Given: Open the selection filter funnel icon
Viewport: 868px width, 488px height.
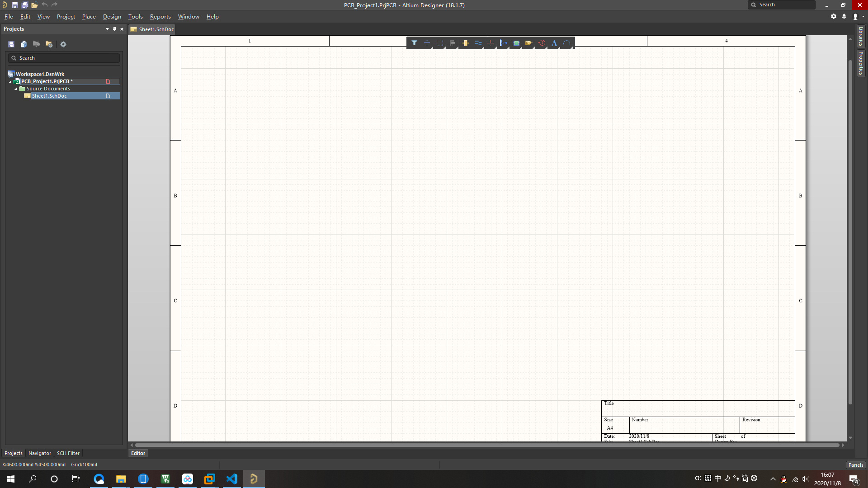Looking at the screenshot, I should [414, 43].
